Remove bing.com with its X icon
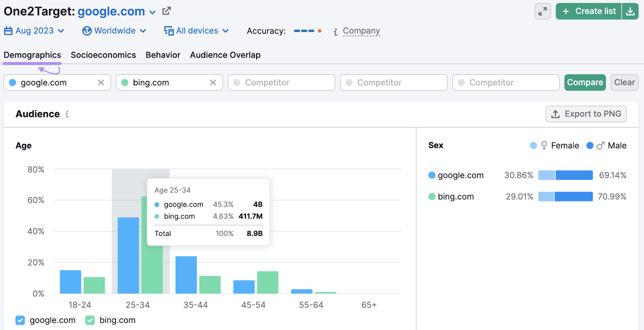Viewport: 644px width, 330px height. [213, 82]
